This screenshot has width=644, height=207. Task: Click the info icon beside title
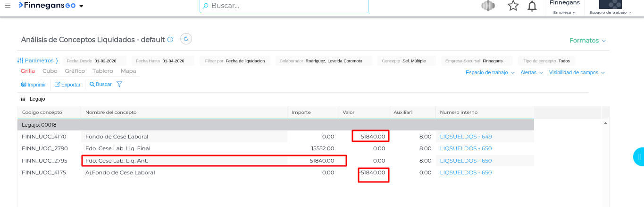[170, 40]
